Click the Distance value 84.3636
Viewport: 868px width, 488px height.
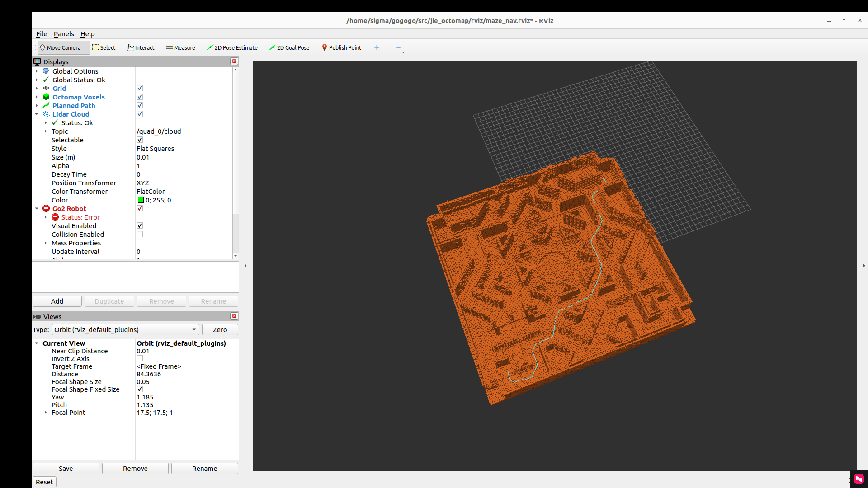[x=149, y=374]
